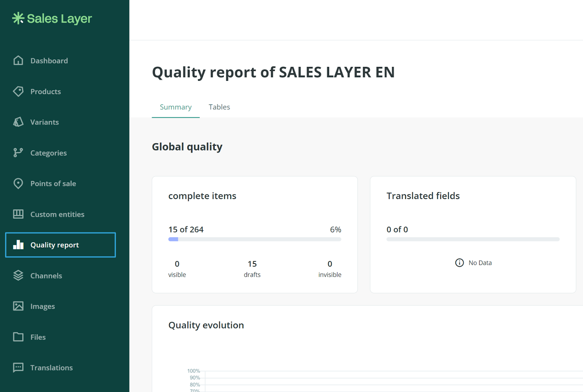The height and width of the screenshot is (392, 583).
Task: Click the Translations speech bubble icon
Action: point(18,368)
